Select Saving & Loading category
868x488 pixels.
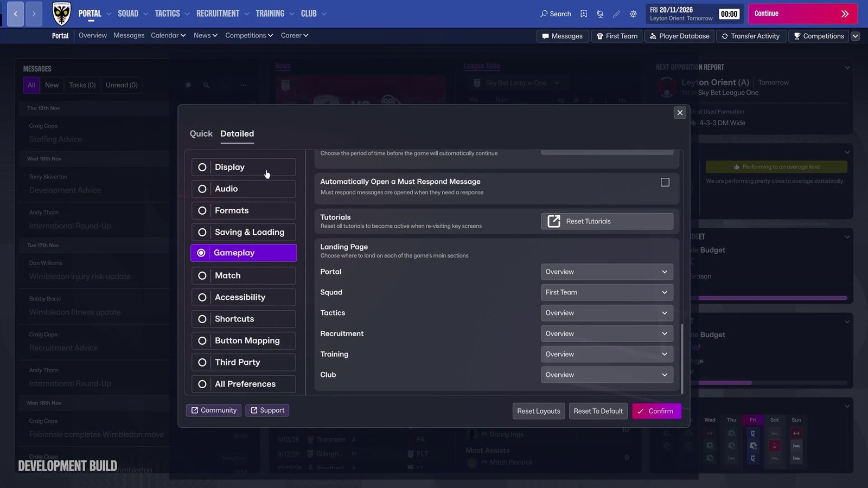click(244, 232)
